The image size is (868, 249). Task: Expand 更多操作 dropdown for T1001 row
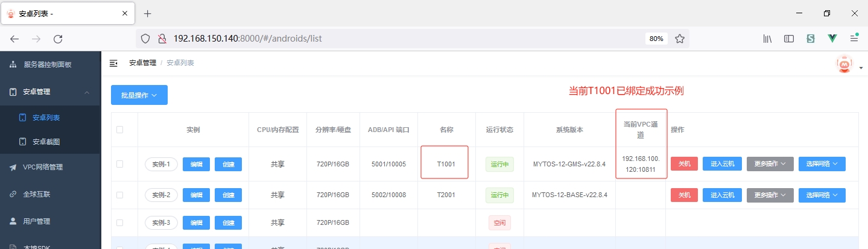pyautogui.click(x=770, y=164)
